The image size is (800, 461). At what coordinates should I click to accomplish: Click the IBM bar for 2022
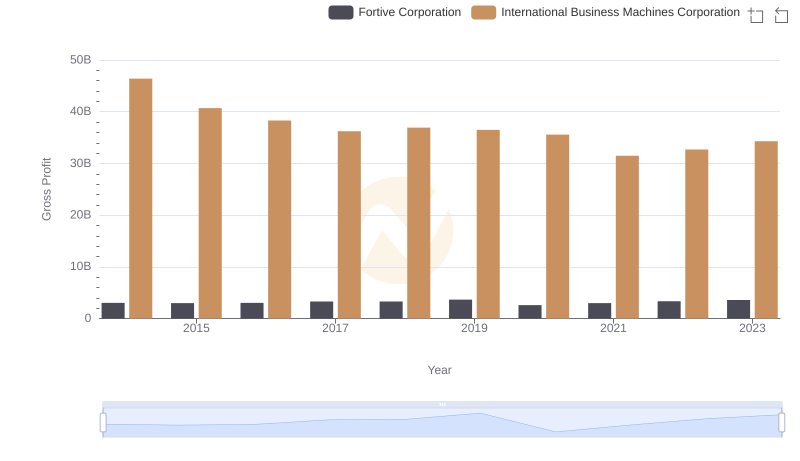point(697,234)
